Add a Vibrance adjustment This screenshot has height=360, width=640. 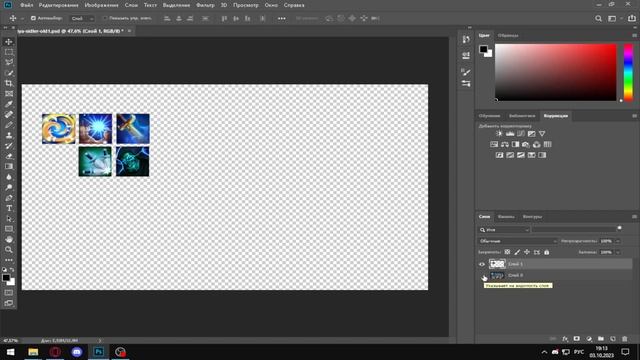coord(542,133)
